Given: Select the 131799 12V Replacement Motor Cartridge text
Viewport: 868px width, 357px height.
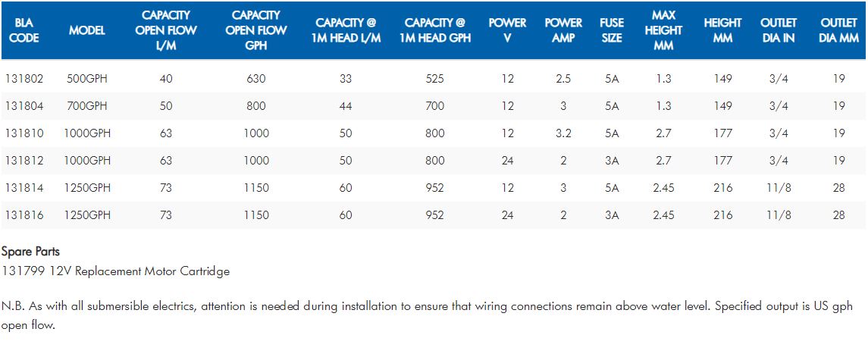Looking at the screenshot, I should click(115, 271).
